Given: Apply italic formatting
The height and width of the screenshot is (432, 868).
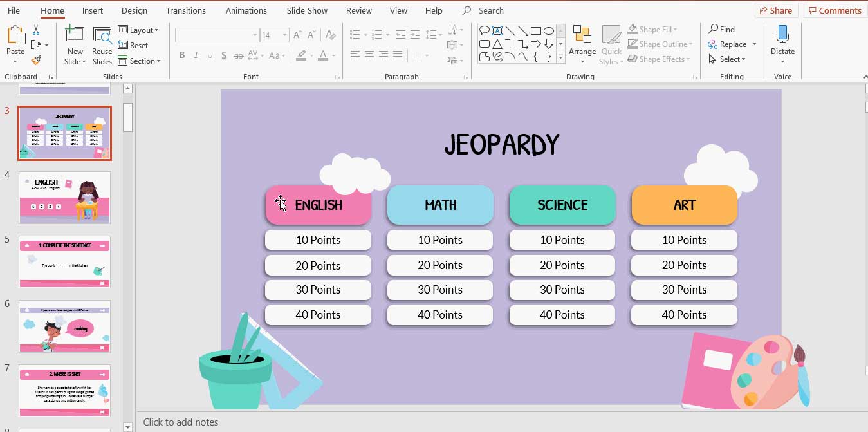Looking at the screenshot, I should pyautogui.click(x=196, y=55).
